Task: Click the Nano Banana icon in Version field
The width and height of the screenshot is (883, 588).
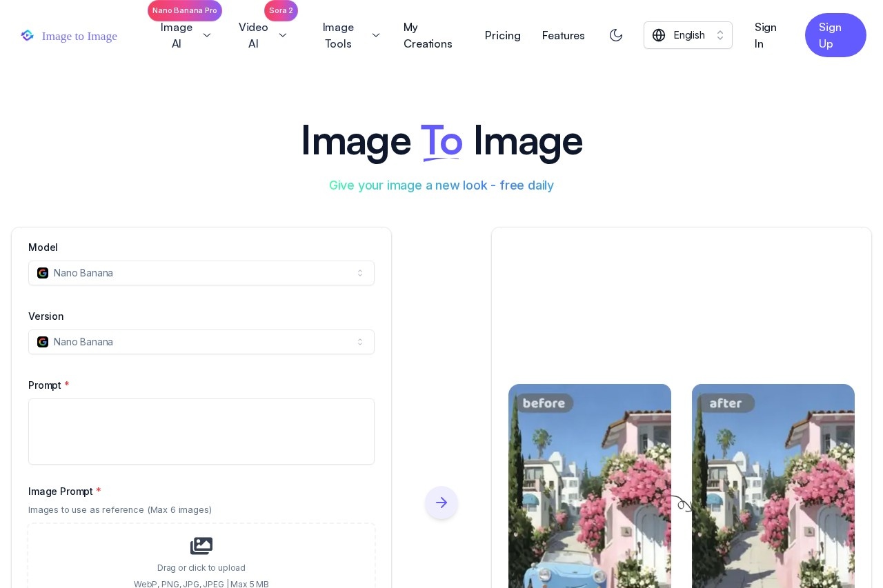Action: coord(43,342)
